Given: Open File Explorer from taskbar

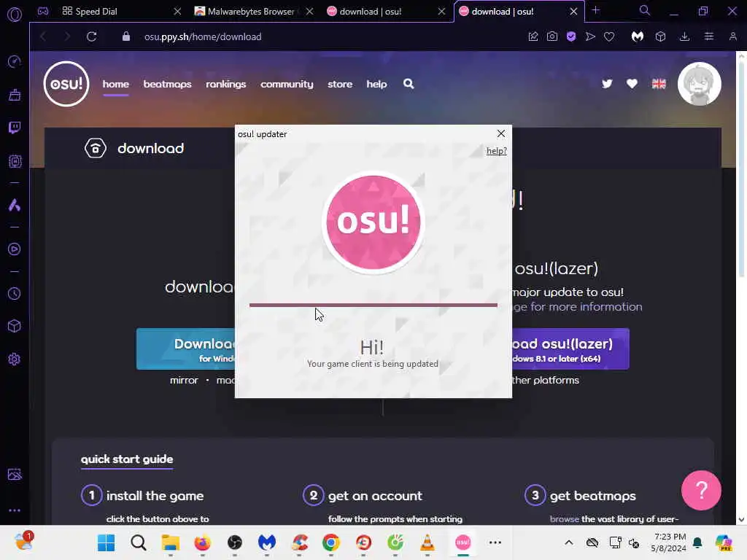Looking at the screenshot, I should click(170, 542).
